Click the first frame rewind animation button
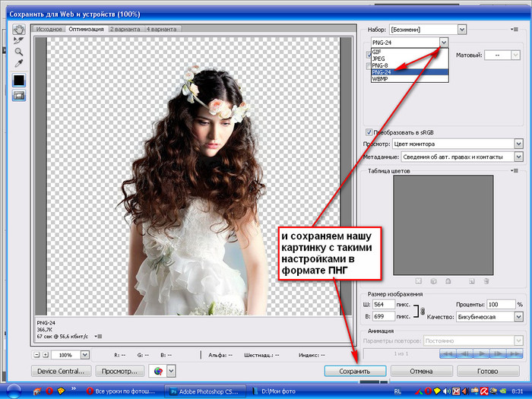Screen dimensions: 532x399 [x=448, y=353]
